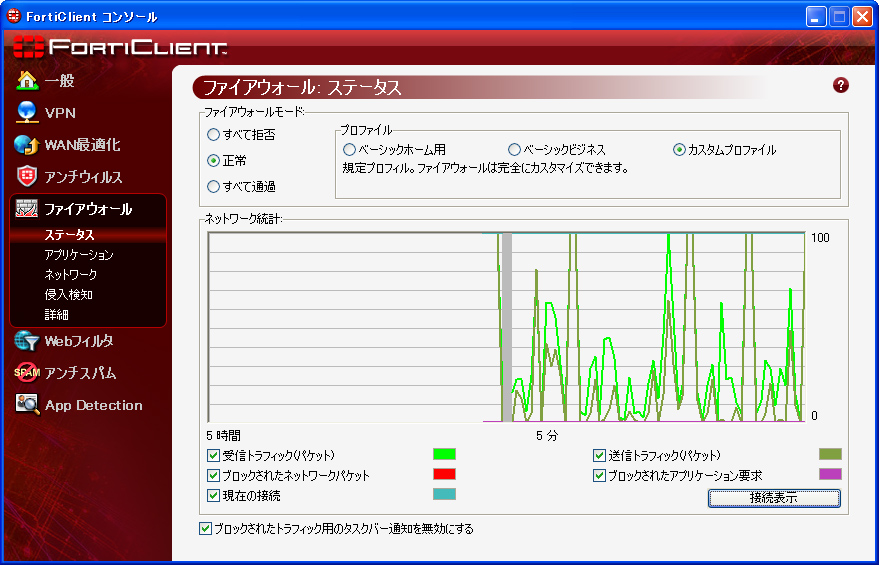
Task: Select 侵入検知 under ファイアウォール
Action: coord(68,295)
